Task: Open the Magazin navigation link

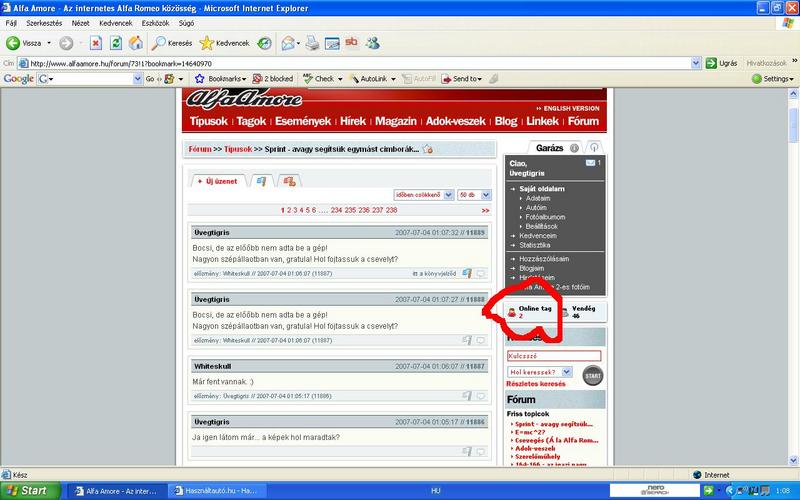Action: [395, 121]
